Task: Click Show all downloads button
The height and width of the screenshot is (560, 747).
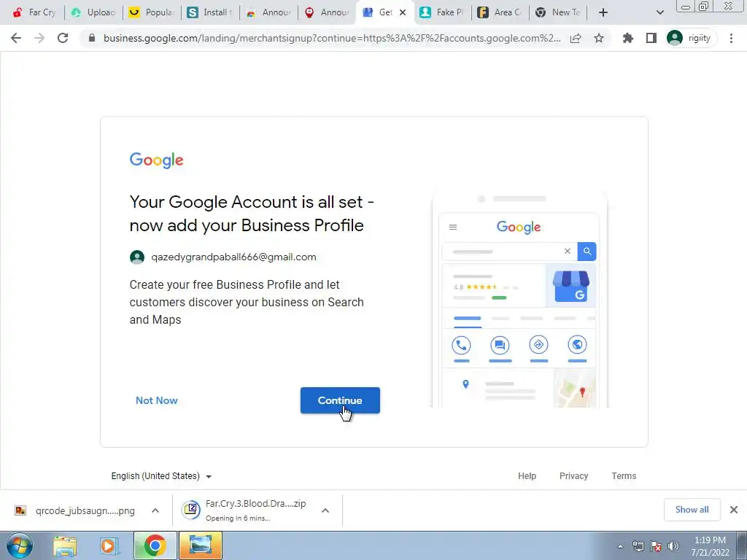Action: 692,510
